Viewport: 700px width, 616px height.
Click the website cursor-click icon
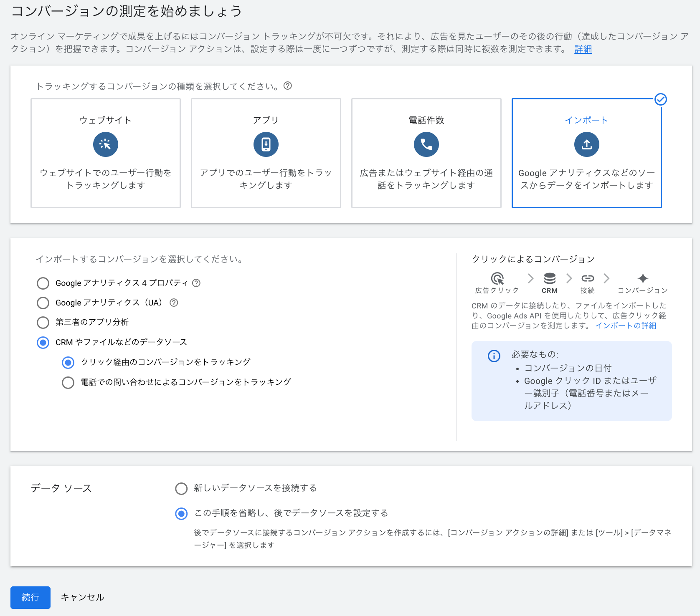[106, 144]
